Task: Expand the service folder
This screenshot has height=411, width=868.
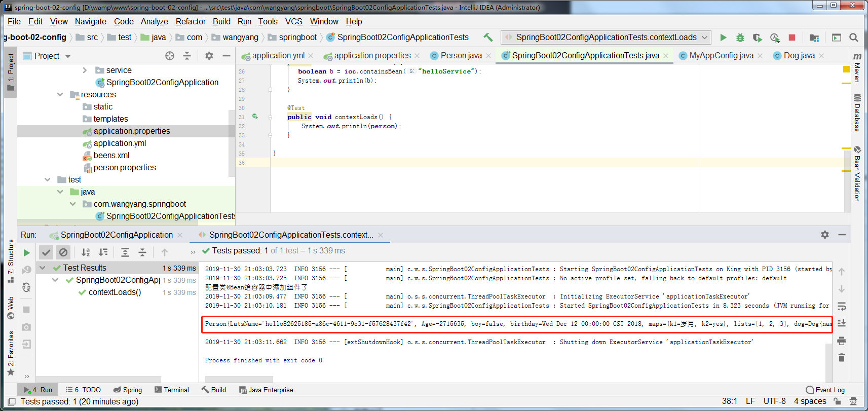Action: (x=85, y=70)
